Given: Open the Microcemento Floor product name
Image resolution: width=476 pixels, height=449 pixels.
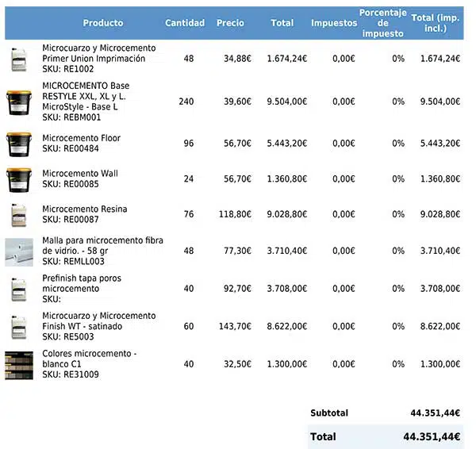Looking at the screenshot, I should (81, 138).
